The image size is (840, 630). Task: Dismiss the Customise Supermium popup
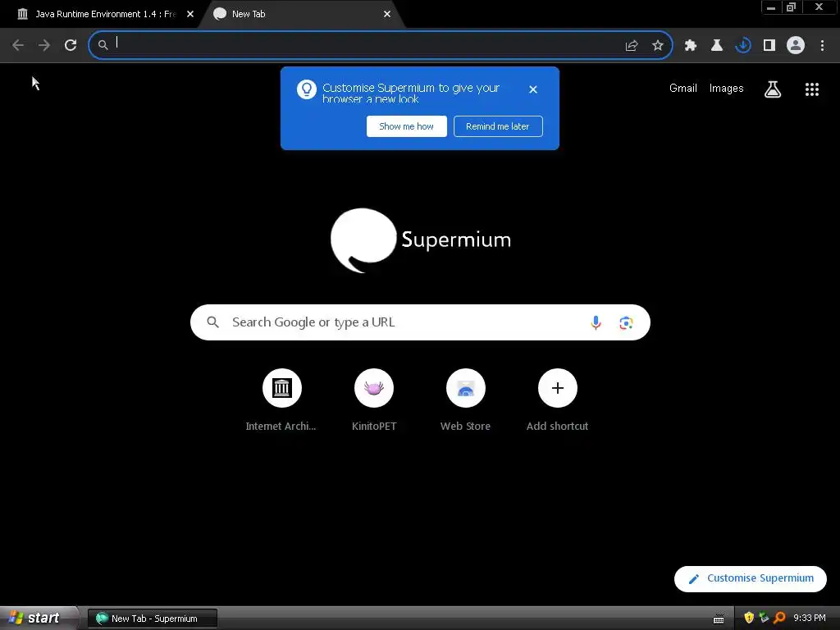click(533, 89)
